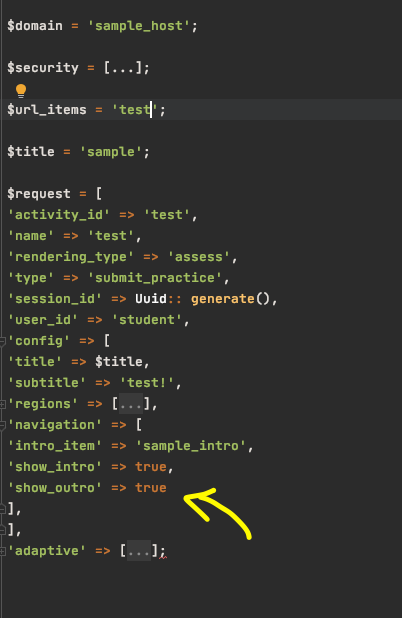The height and width of the screenshot is (618, 402).
Task: Click the true value of show_intro
Action: (151, 467)
